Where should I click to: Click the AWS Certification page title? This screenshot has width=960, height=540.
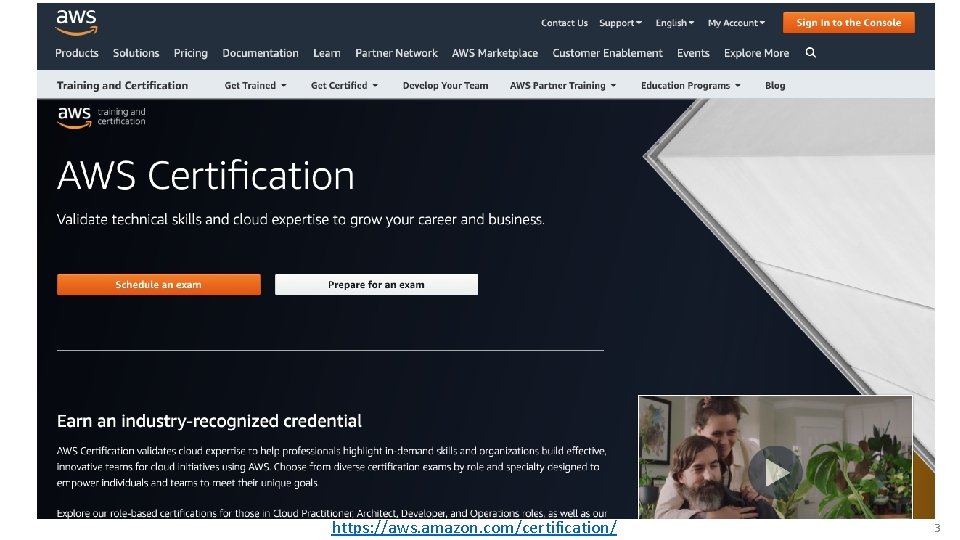pos(206,176)
